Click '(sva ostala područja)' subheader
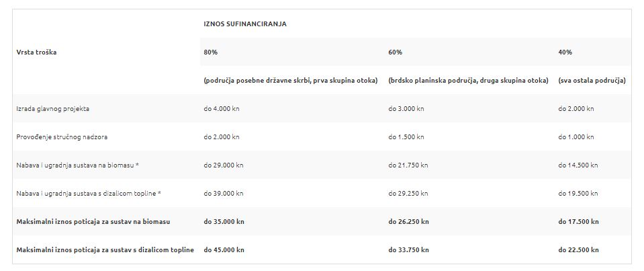Viewport: 644px width, 271px height. pos(592,81)
